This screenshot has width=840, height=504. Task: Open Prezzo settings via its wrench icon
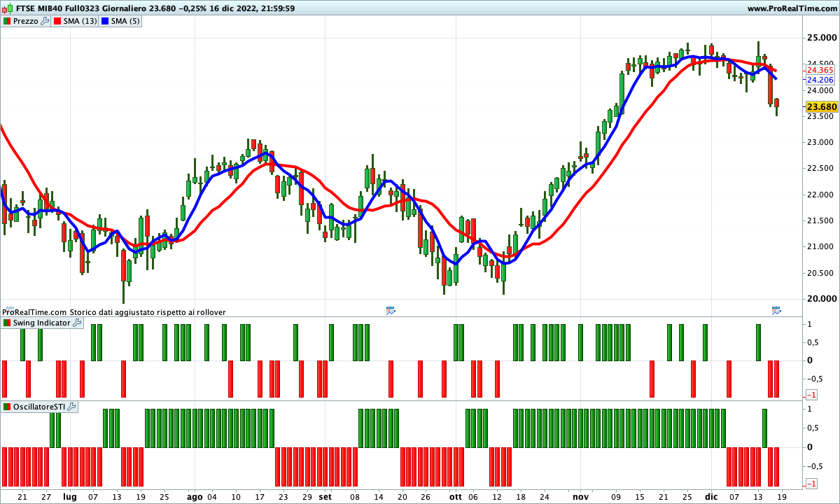[46, 22]
